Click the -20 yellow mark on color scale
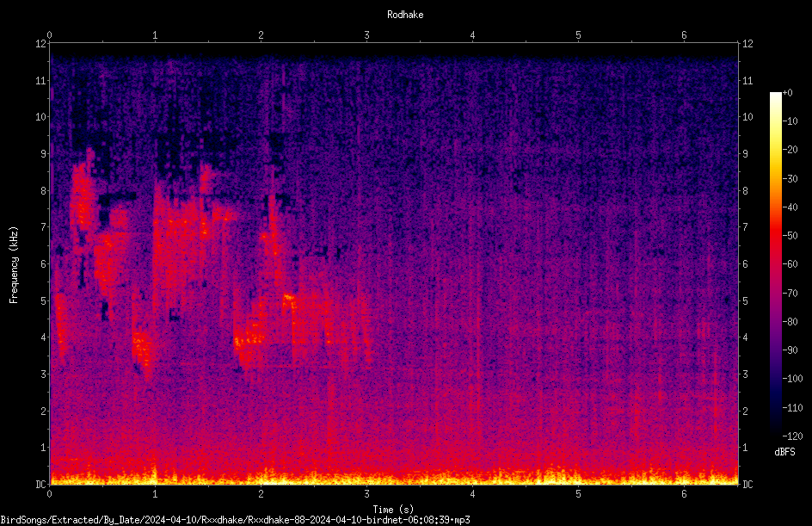 tap(790, 150)
